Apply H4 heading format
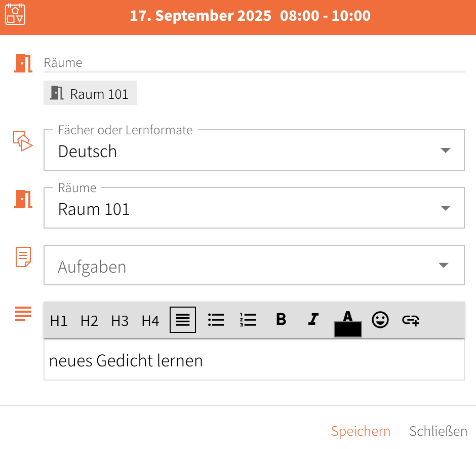The width and height of the screenshot is (476, 449). pyautogui.click(x=150, y=320)
